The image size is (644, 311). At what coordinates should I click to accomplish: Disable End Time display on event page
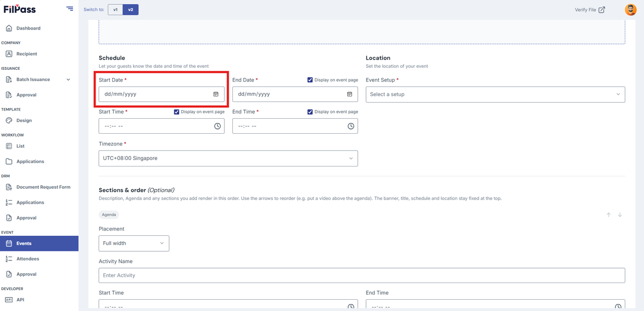coord(310,112)
